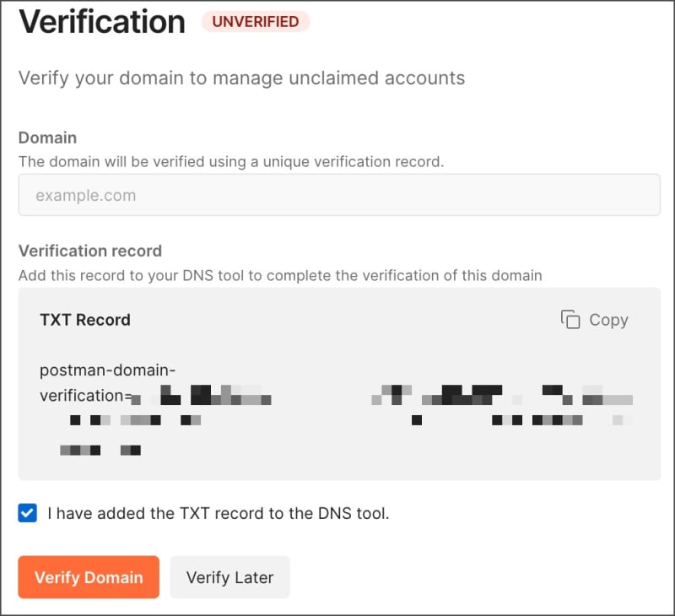The height and width of the screenshot is (616, 675).
Task: Select the 'Verification record' section label
Action: [x=89, y=251]
